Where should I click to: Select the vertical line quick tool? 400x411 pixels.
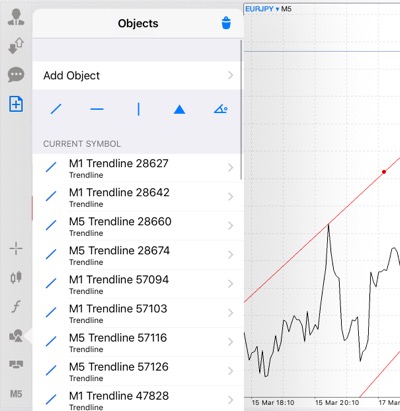pyautogui.click(x=138, y=109)
